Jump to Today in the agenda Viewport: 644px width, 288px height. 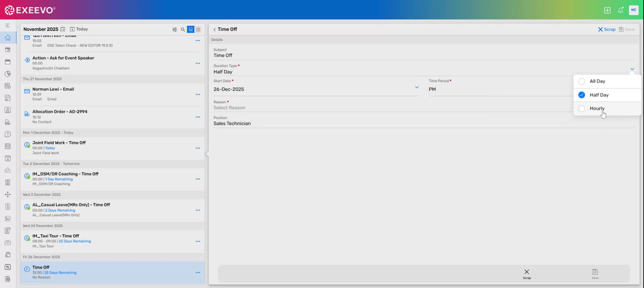[79, 29]
